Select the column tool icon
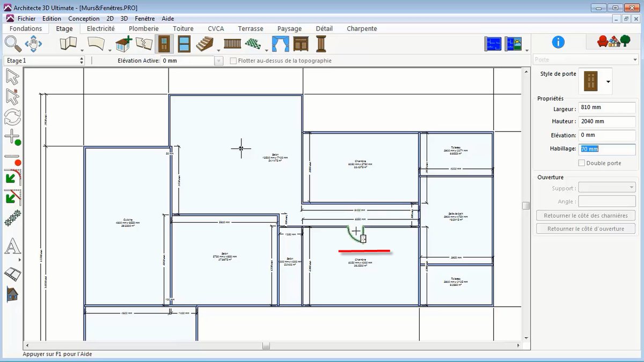The image size is (644, 362). coord(321,43)
